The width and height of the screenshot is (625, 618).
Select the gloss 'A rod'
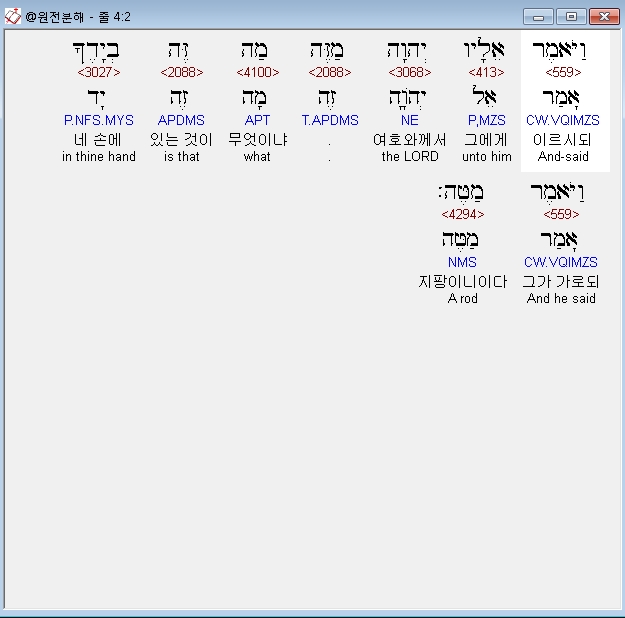coord(462,298)
